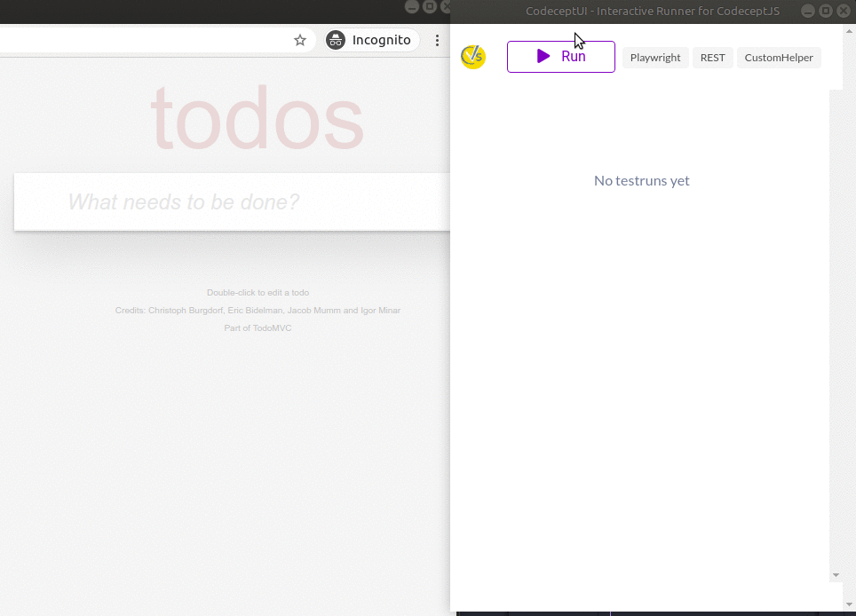Select the REST helper tag
This screenshot has width=856, height=616.
pos(712,58)
